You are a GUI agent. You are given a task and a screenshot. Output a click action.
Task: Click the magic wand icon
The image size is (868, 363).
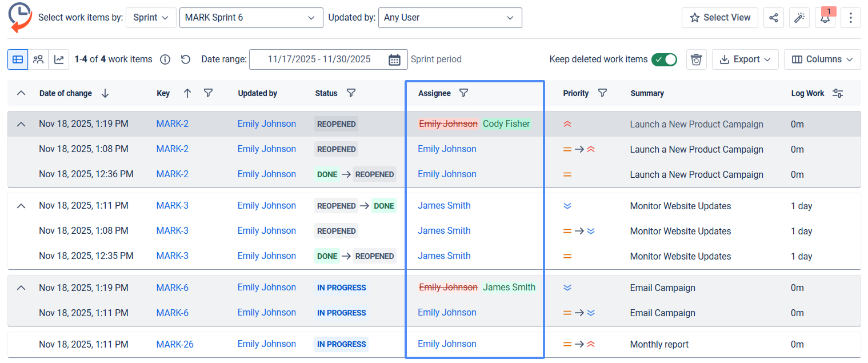coord(799,18)
